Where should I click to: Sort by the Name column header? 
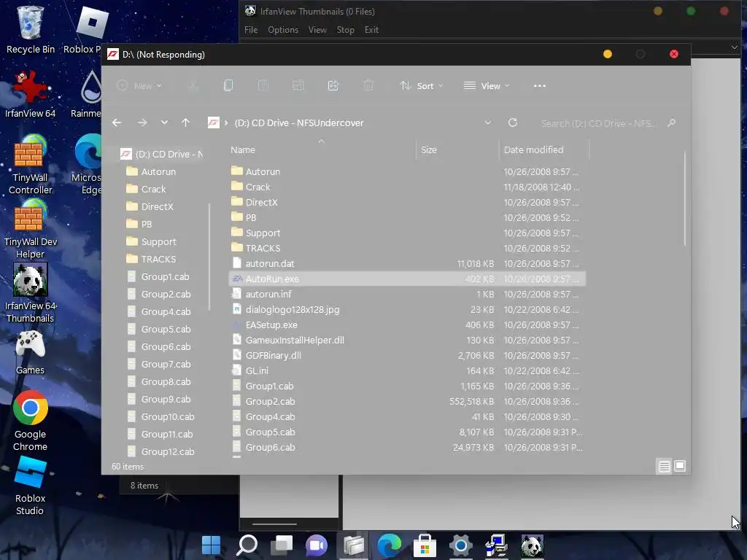point(322,149)
